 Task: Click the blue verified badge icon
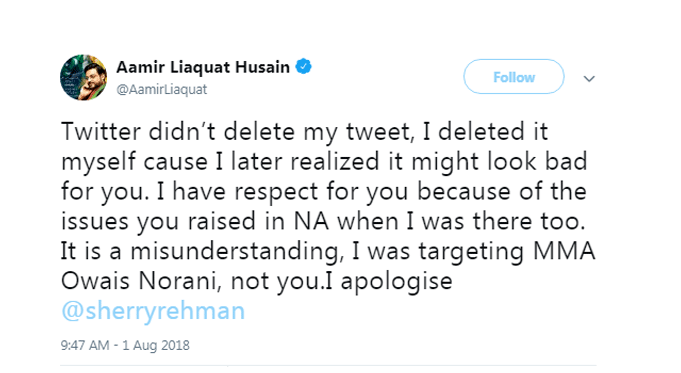[x=303, y=67]
